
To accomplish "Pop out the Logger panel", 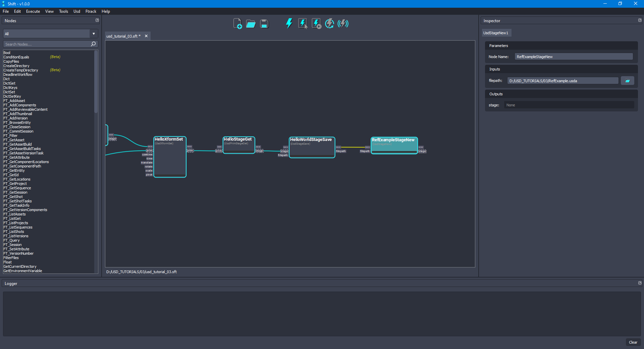I will 639,283.
